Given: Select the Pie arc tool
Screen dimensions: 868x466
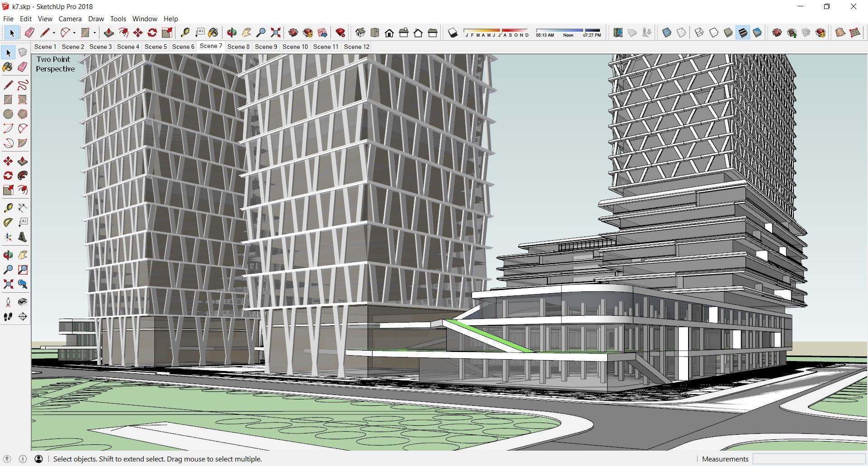Looking at the screenshot, I should pyautogui.click(x=23, y=143).
